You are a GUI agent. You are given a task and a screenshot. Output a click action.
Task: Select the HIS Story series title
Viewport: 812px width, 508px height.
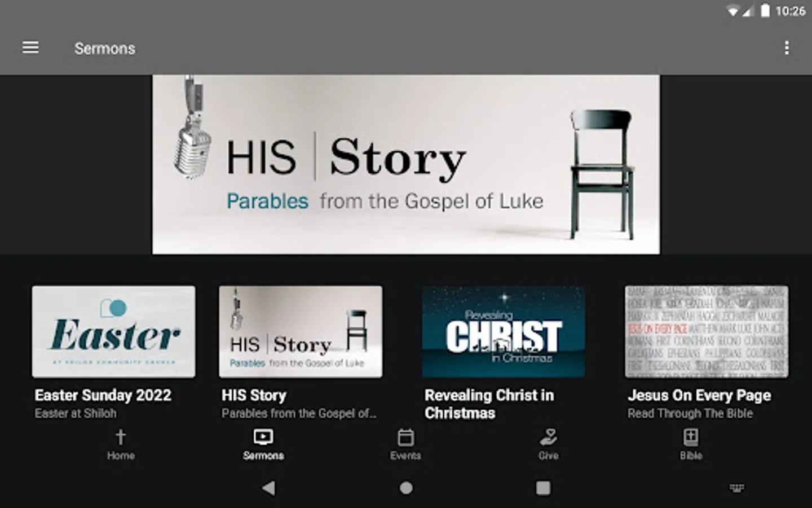pos(254,395)
